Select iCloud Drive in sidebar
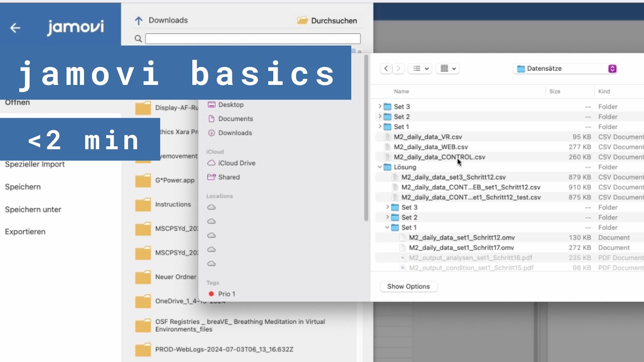The image size is (644, 362). (236, 163)
